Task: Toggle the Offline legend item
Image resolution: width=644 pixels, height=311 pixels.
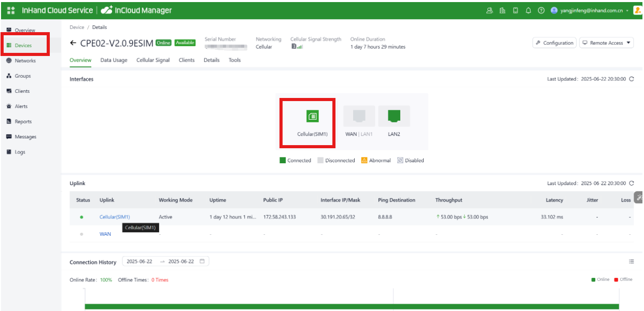Action: pyautogui.click(x=623, y=279)
